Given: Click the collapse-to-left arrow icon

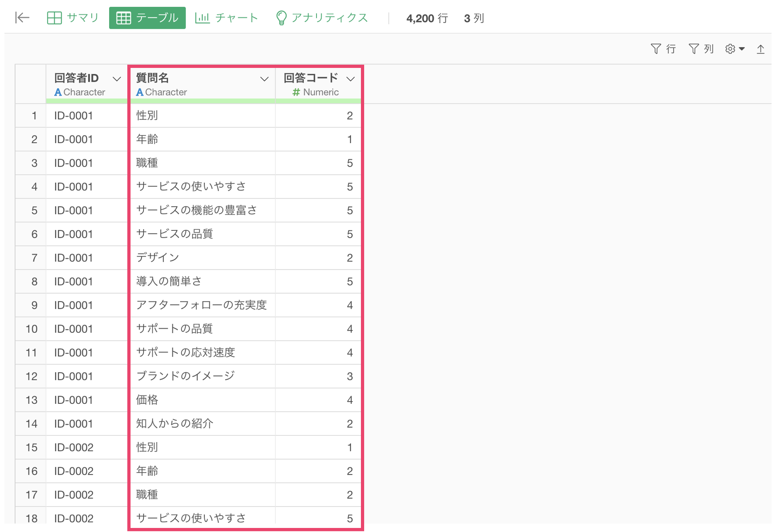Looking at the screenshot, I should [x=22, y=18].
